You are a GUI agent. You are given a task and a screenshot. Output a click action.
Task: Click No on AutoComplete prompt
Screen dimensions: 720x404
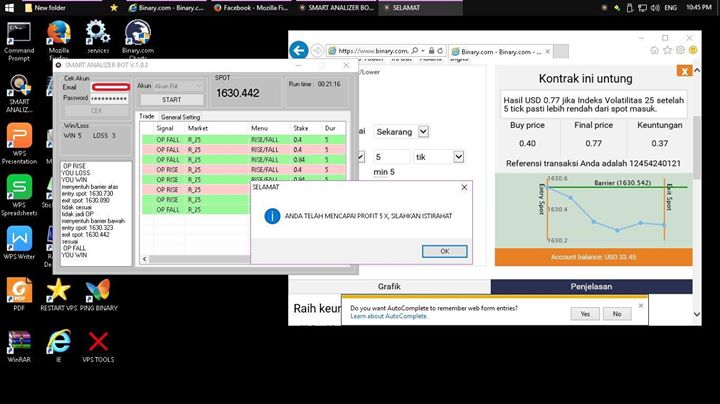pos(617,314)
